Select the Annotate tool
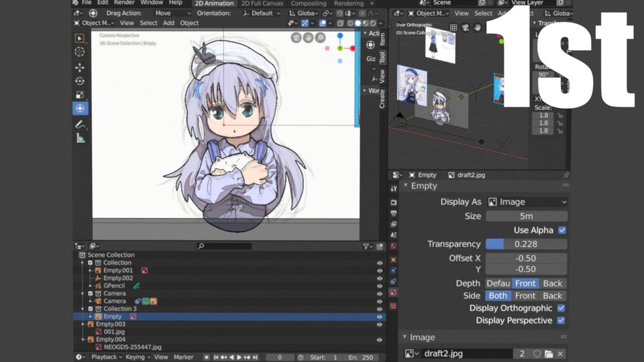The image size is (644, 362). 80,124
